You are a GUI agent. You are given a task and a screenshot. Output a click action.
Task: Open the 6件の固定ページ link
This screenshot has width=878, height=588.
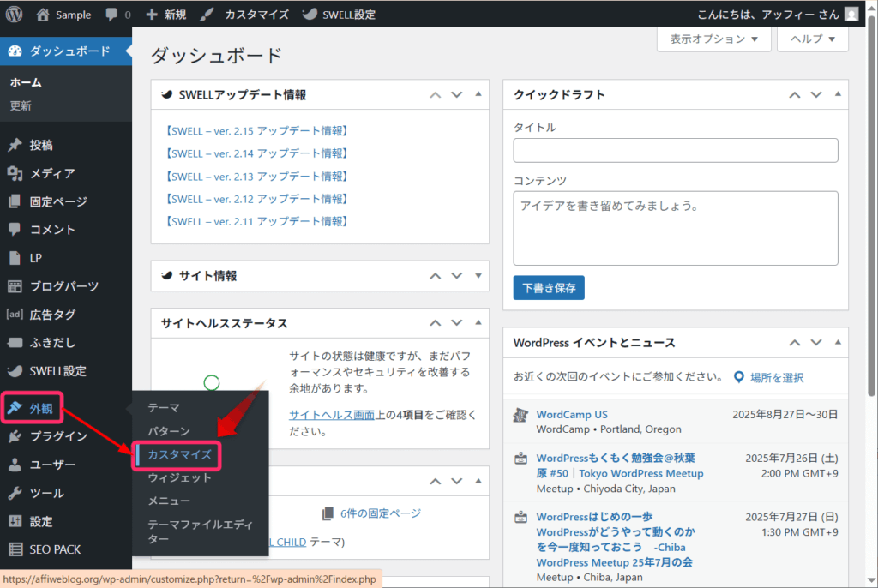point(381,513)
